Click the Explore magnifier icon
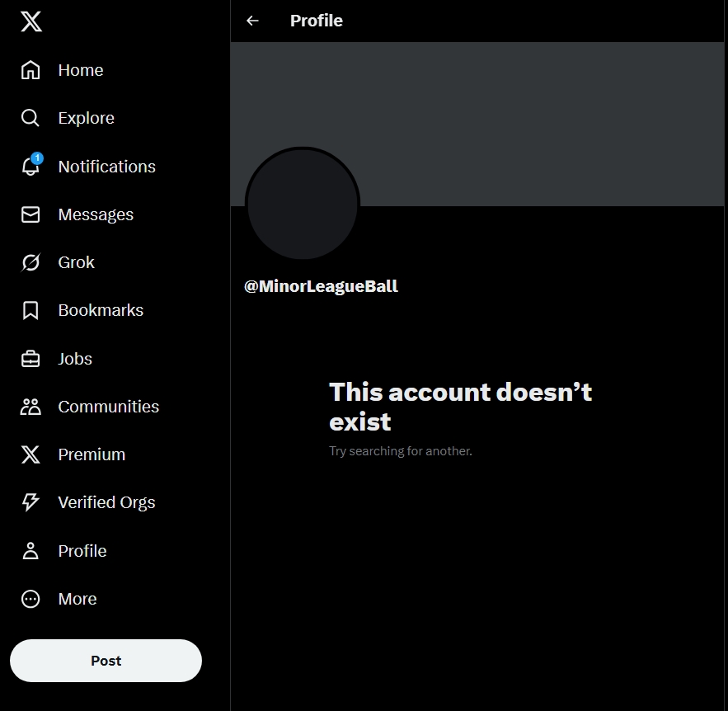This screenshot has width=728, height=711. [31, 118]
